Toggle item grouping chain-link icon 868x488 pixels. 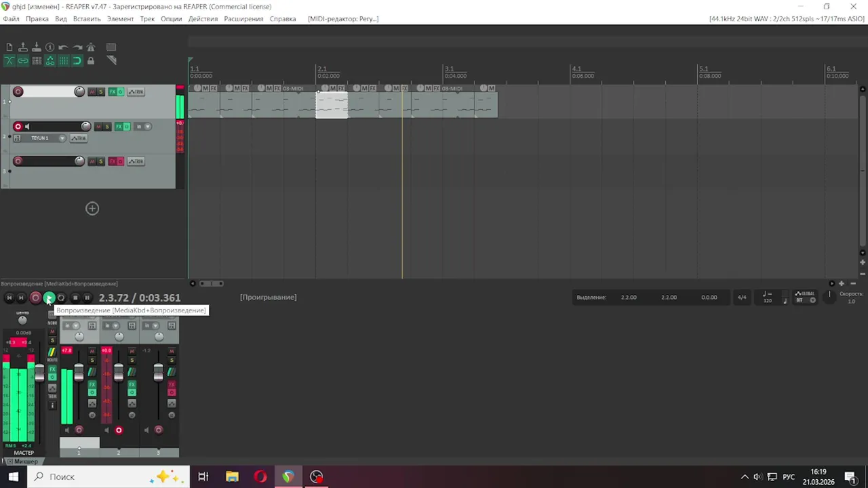(22, 60)
